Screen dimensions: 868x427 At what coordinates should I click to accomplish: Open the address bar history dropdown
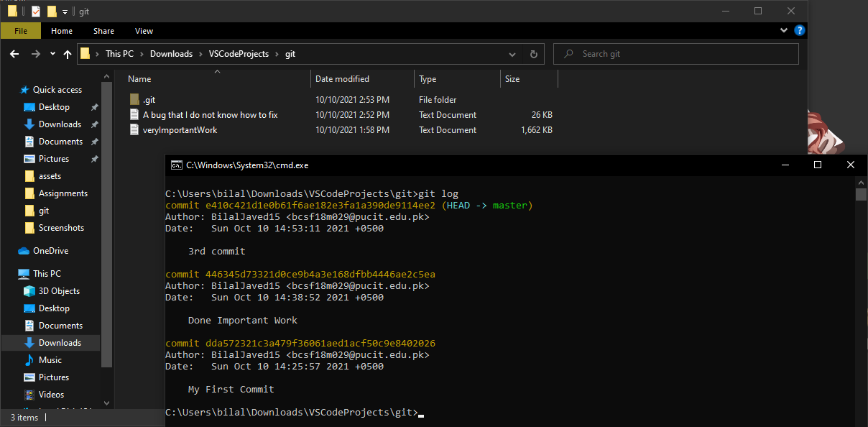point(512,54)
